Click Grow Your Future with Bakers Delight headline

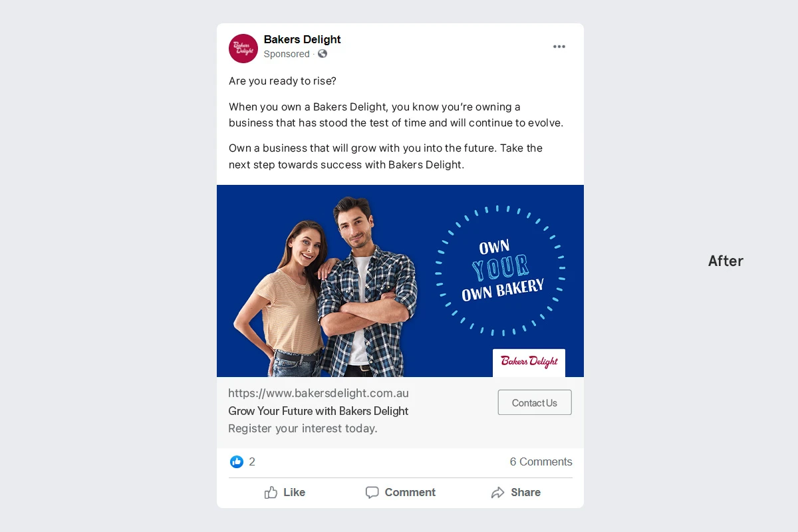click(x=319, y=411)
